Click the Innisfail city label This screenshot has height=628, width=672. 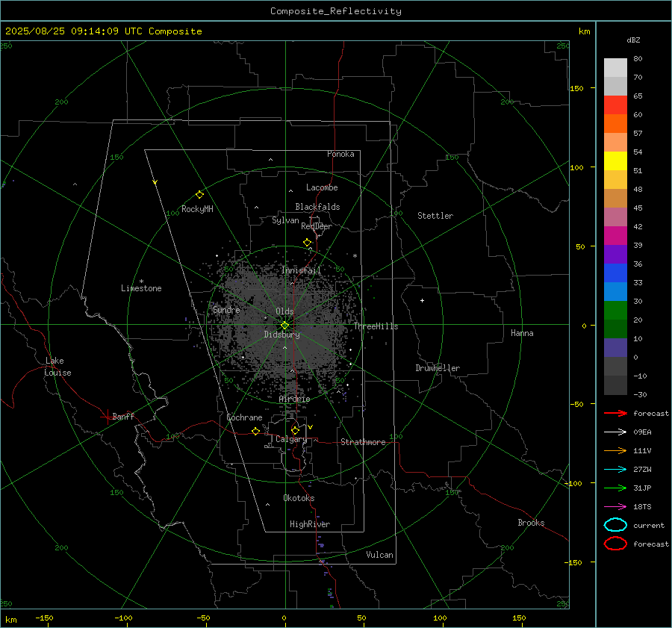pos(301,270)
